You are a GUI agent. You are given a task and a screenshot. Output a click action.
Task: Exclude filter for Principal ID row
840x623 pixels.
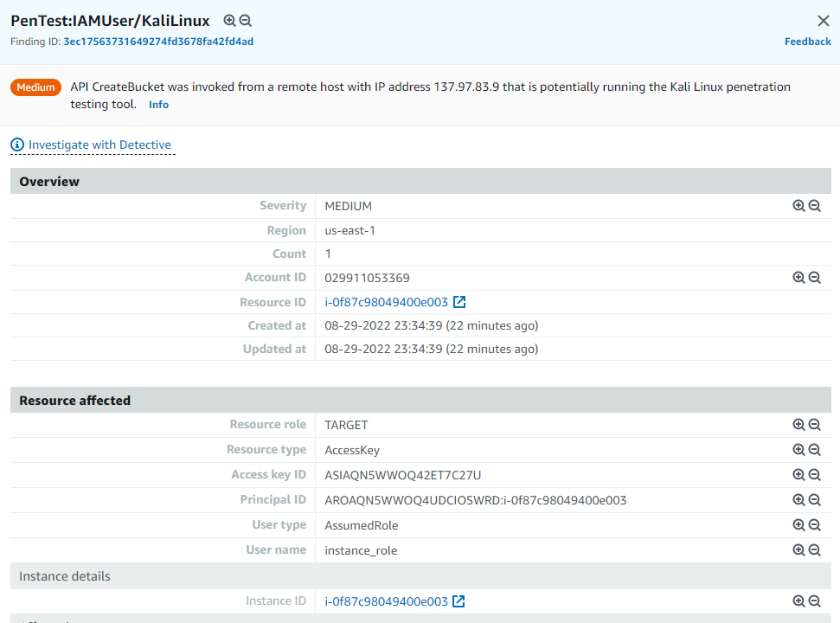click(x=815, y=500)
